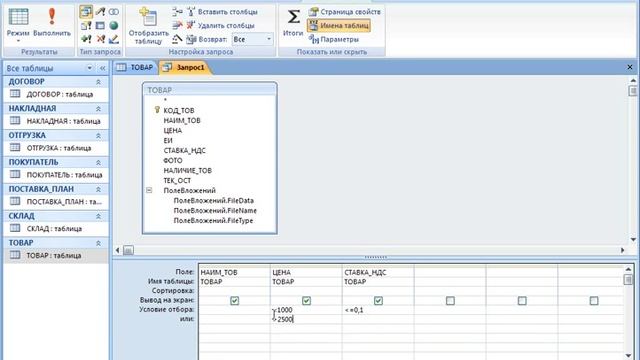This screenshot has height=360, width=640.
Task: Collapse the ПОКУПАТЕЛЬ group
Action: (x=98, y=162)
